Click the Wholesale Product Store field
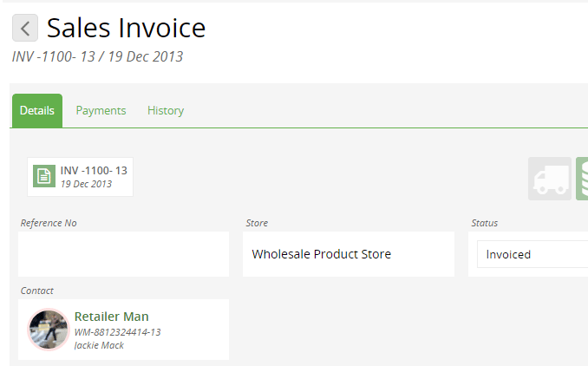The width and height of the screenshot is (588, 366). pyautogui.click(x=349, y=254)
